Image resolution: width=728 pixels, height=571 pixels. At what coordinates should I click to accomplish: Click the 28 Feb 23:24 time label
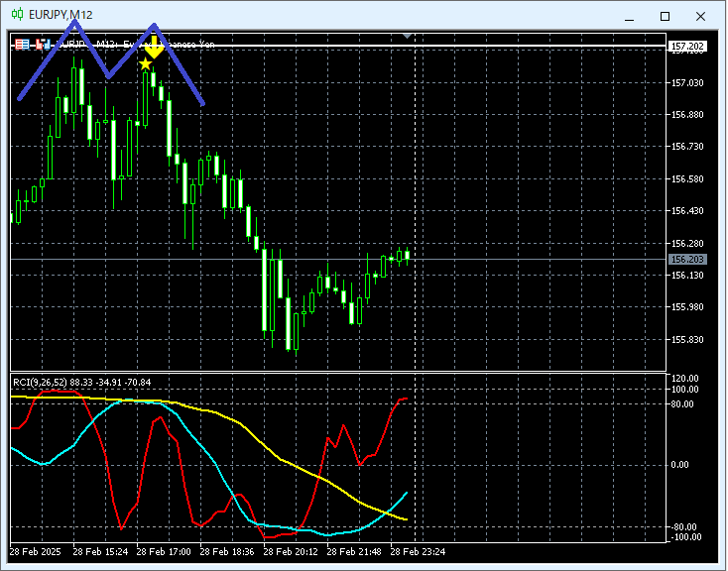(x=418, y=552)
